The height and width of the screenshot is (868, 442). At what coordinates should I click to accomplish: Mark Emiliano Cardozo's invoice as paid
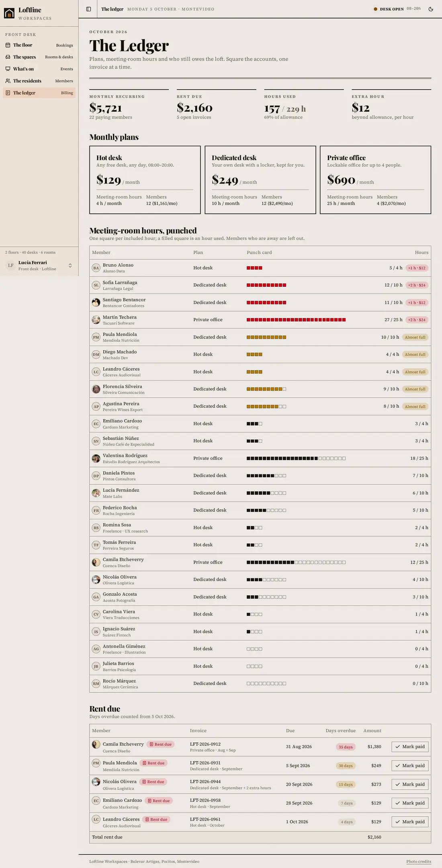(x=410, y=803)
